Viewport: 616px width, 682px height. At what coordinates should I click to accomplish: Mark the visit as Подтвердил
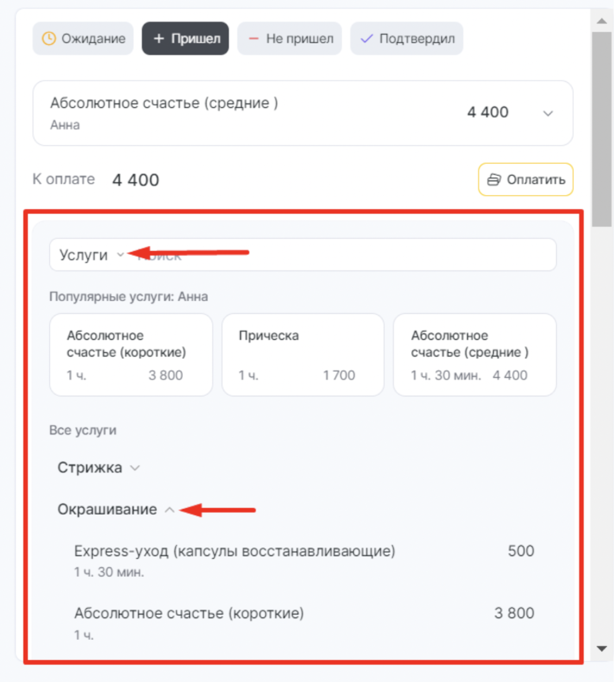coord(407,39)
